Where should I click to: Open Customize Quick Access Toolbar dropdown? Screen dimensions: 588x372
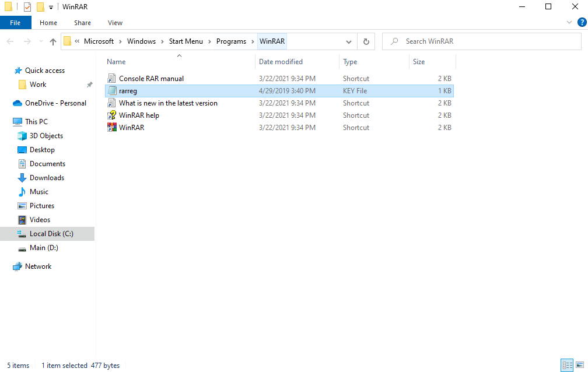51,7
